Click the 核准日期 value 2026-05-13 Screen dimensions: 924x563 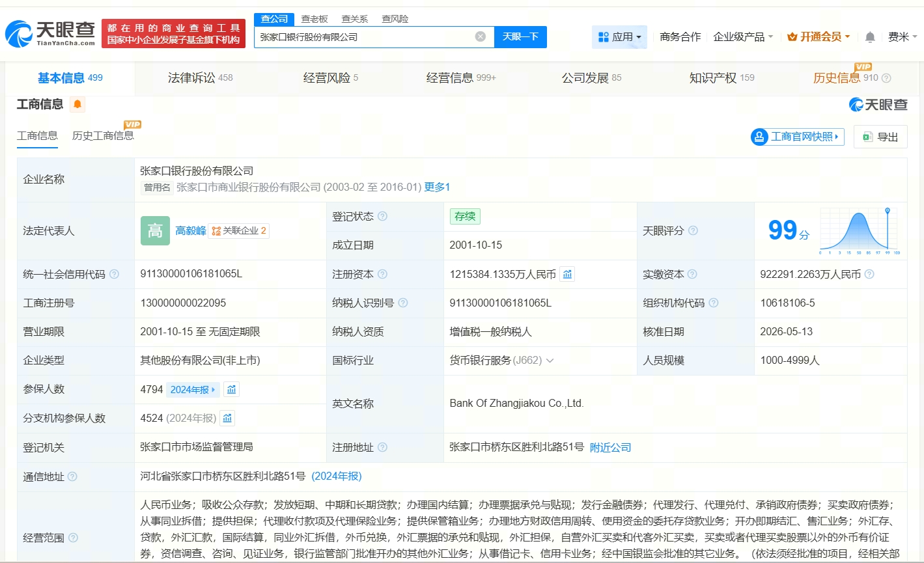pos(787,332)
